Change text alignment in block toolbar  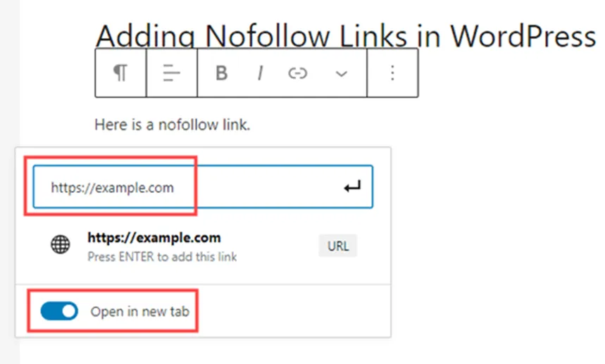[172, 73]
